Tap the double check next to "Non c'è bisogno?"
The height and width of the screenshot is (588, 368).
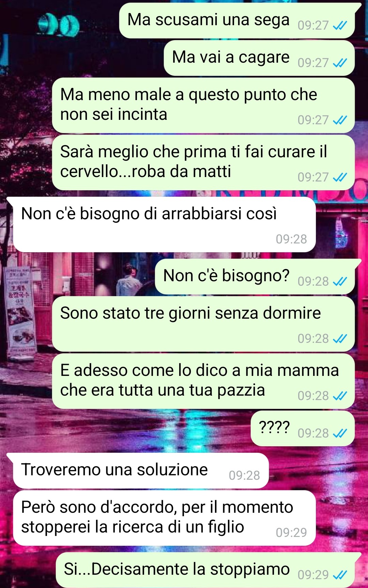pyautogui.click(x=340, y=282)
